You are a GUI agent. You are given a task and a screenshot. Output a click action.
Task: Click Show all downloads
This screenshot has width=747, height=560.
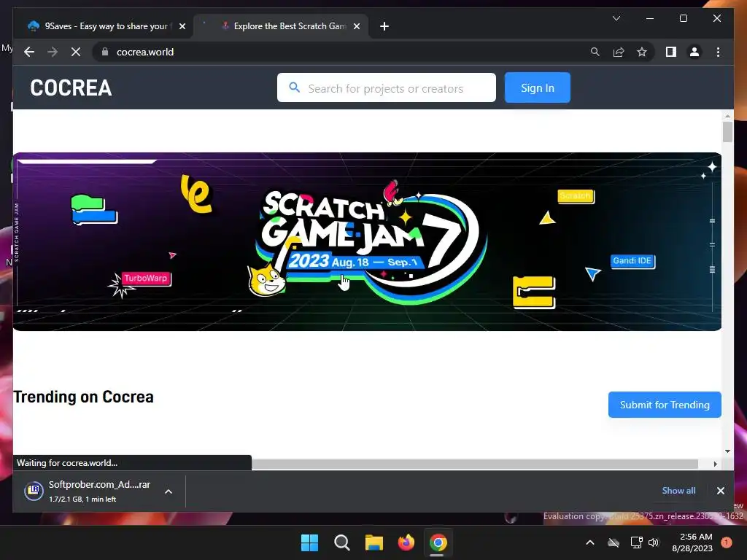pyautogui.click(x=678, y=491)
